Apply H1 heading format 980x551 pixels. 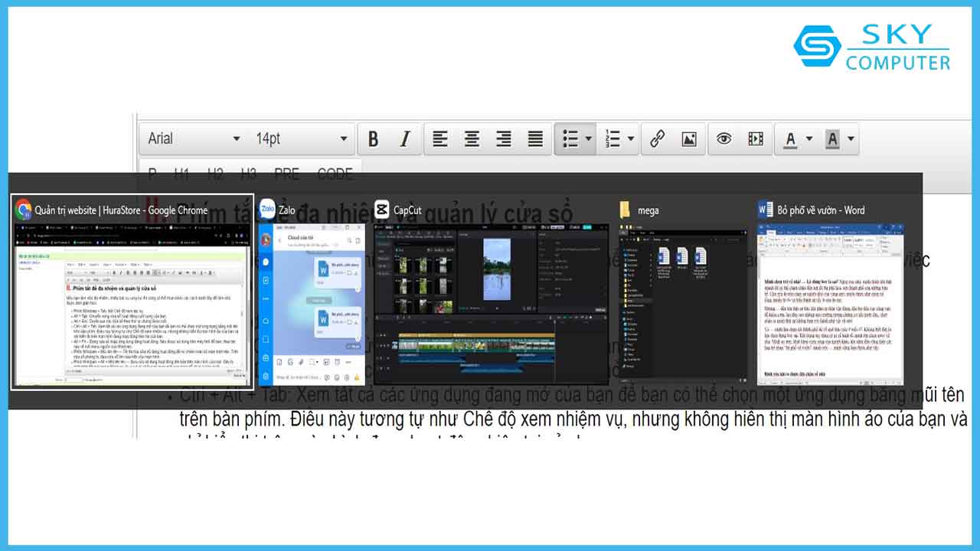[181, 174]
